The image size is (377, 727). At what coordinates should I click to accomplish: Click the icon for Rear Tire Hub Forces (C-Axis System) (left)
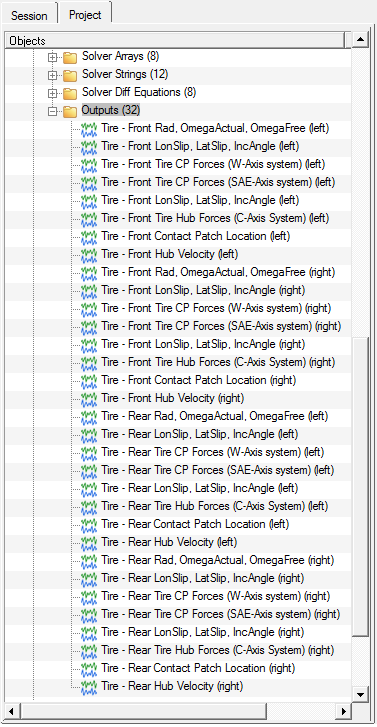tap(89, 507)
